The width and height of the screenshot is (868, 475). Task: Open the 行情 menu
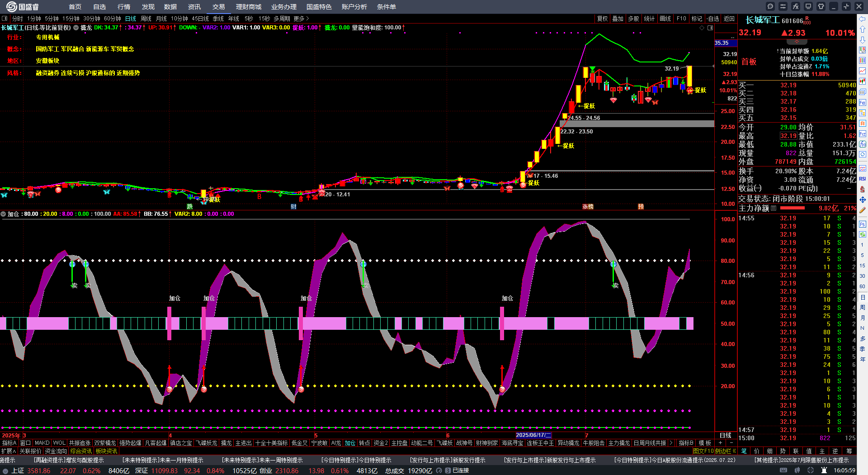[124, 7]
